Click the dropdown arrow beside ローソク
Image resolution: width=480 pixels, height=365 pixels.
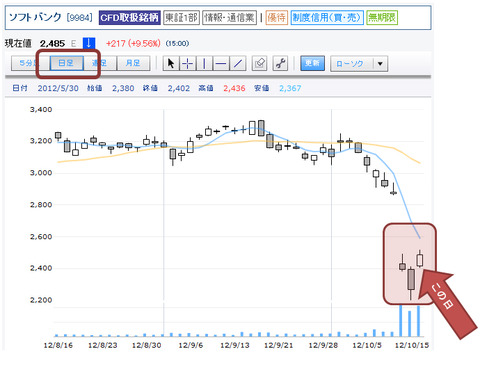pos(380,64)
